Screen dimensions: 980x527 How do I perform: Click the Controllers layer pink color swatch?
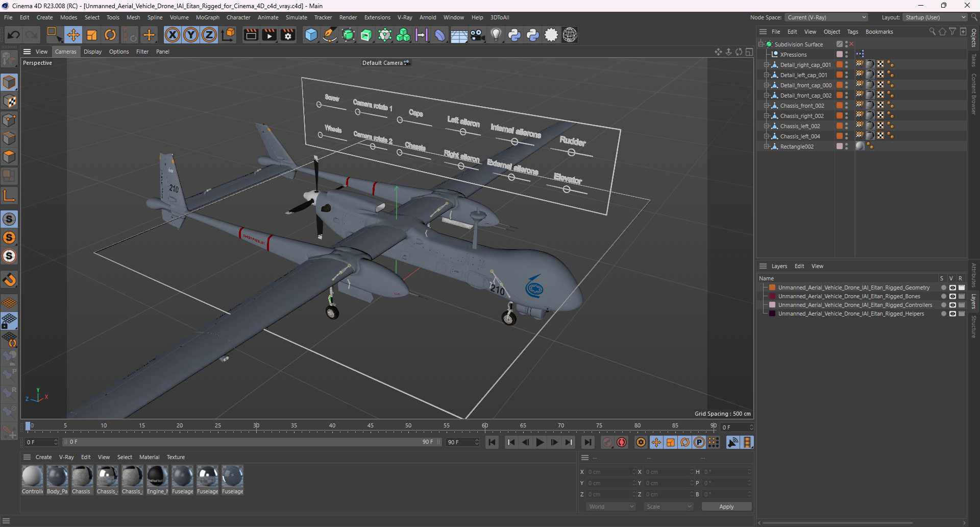[772, 305]
